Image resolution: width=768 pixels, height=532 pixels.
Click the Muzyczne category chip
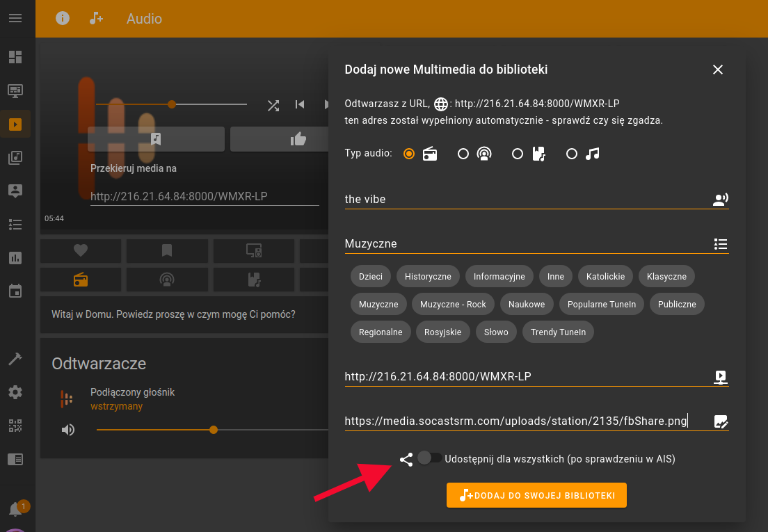(x=378, y=305)
